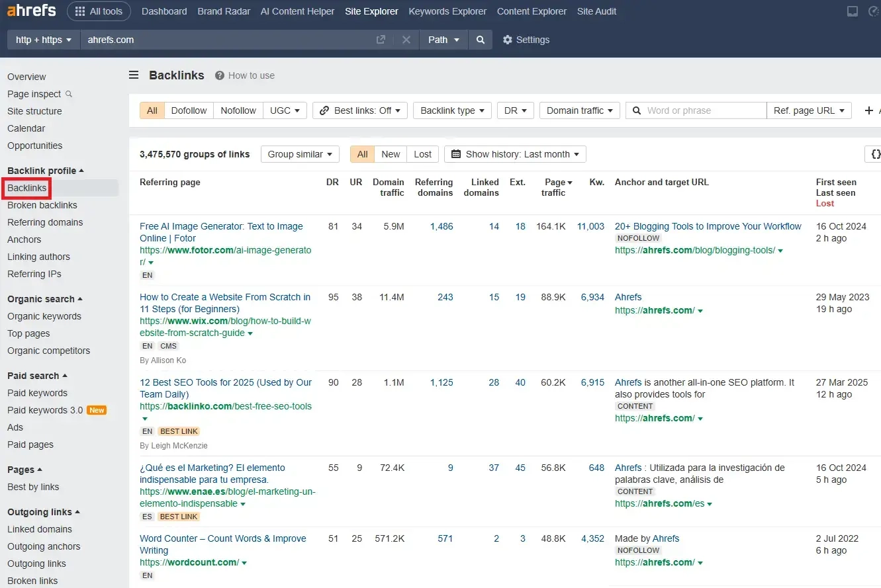Open the Group similar dropdown

[x=300, y=154]
